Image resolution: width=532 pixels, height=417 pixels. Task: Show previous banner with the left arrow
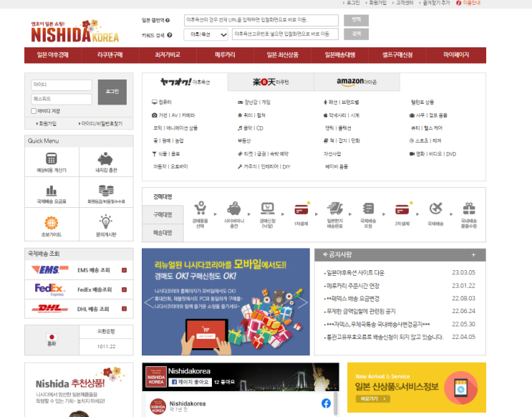pyautogui.click(x=150, y=302)
